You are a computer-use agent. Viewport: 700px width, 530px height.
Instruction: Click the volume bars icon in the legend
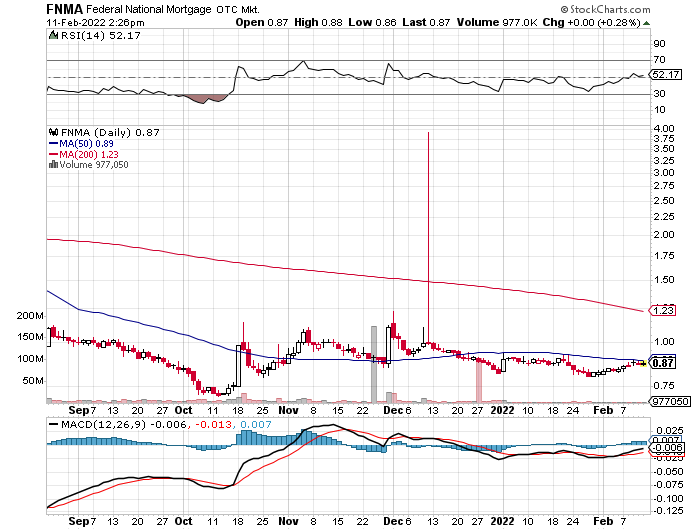53,164
